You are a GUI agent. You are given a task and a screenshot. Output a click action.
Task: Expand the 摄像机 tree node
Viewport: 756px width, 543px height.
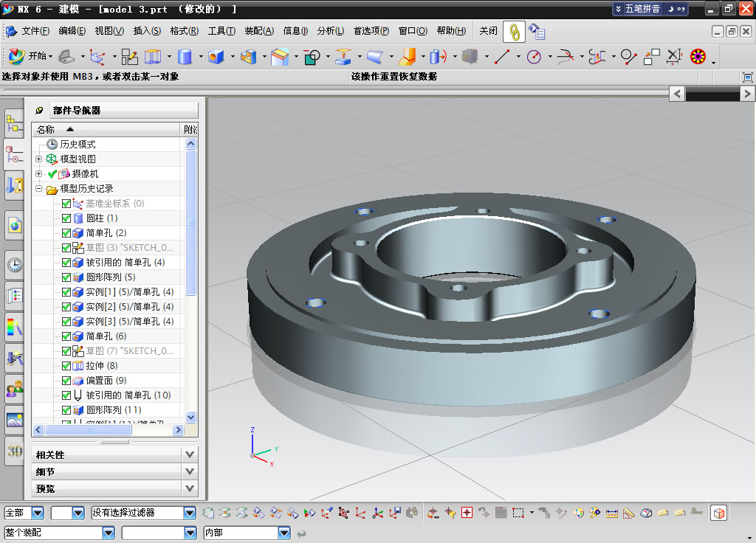click(x=38, y=173)
